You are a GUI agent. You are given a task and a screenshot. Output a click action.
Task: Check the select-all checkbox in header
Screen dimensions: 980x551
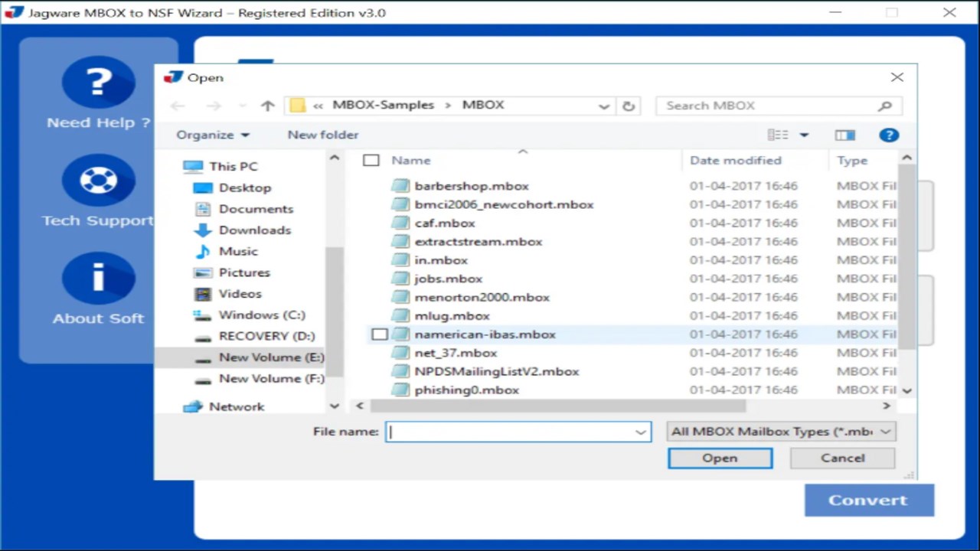tap(371, 160)
